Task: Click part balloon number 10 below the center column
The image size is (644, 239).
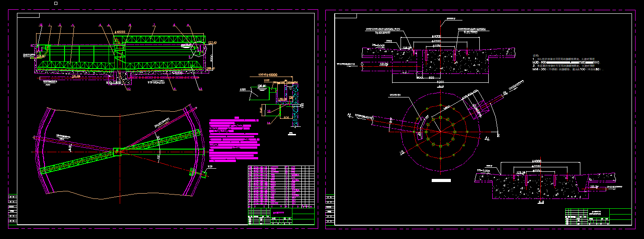Action: tap(129, 89)
